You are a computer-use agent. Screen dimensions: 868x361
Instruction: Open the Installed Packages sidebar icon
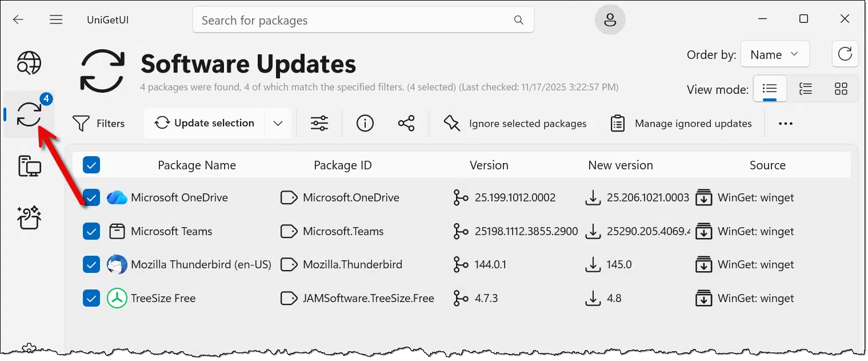click(29, 166)
